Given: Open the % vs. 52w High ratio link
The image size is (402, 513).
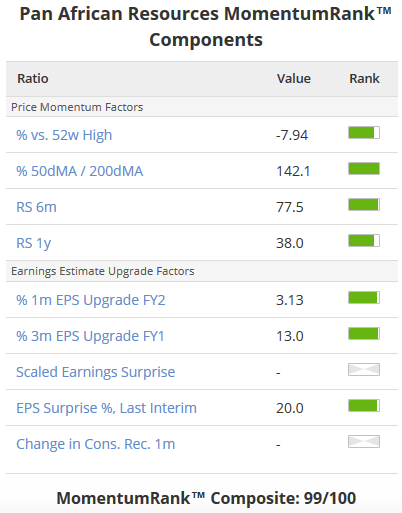Looking at the screenshot, I should (x=64, y=135).
